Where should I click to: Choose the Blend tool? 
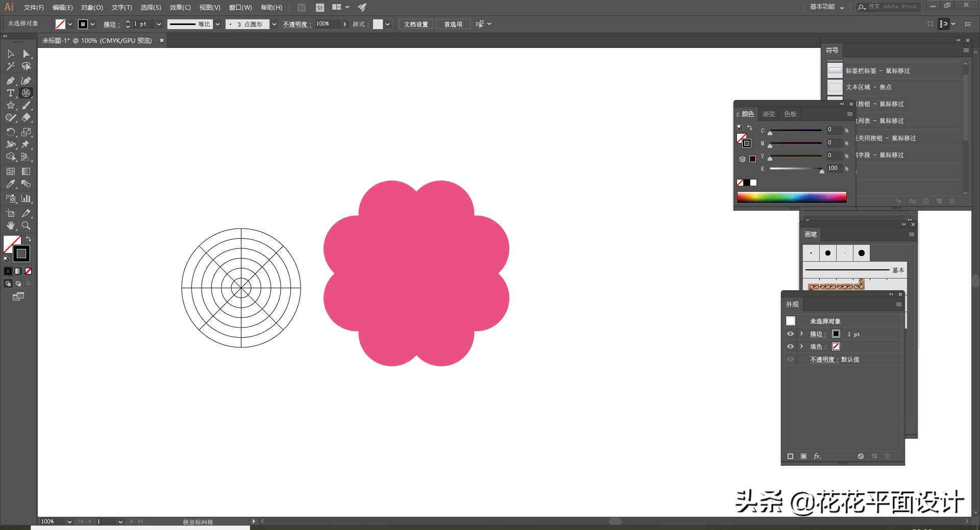(x=26, y=184)
